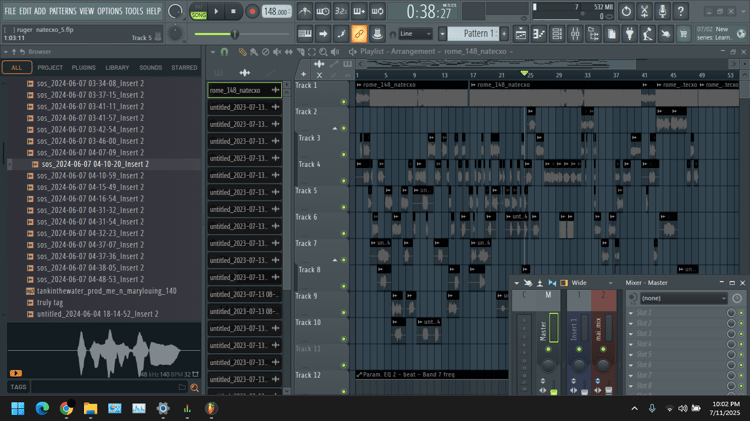750x421 pixels.
Task: Select the Browser ALL tab
Action: [x=17, y=67]
